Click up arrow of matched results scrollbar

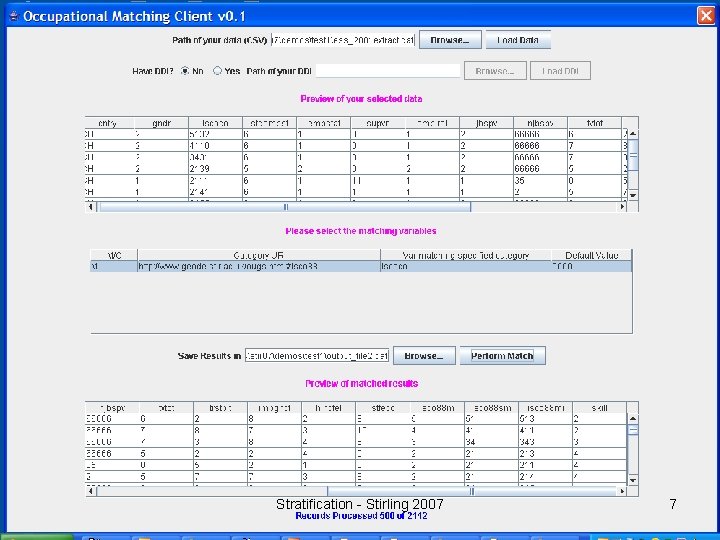633,418
